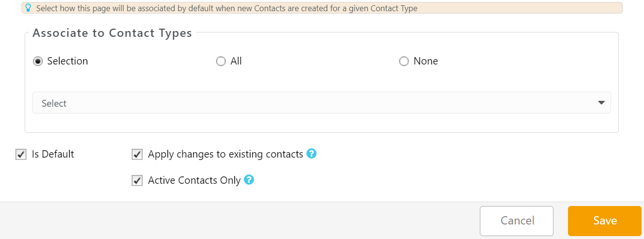
Task: Click the Associate to Contact Types heading
Action: point(112,33)
